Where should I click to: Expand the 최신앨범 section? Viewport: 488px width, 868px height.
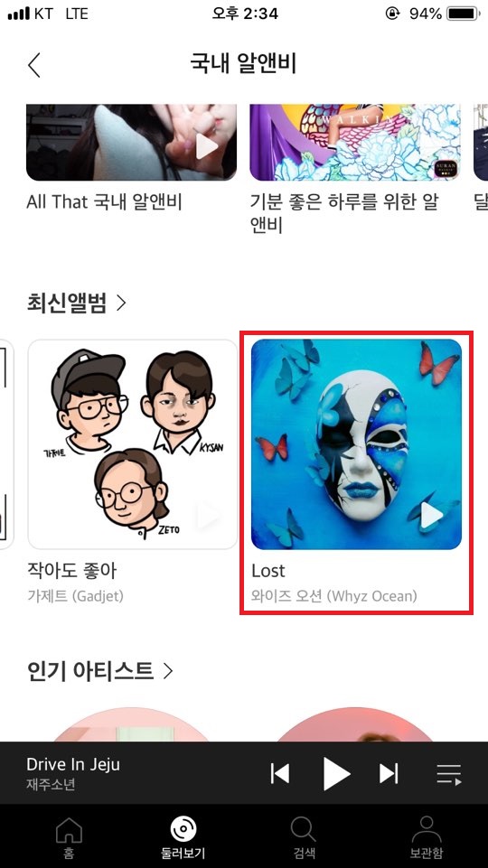point(77,303)
